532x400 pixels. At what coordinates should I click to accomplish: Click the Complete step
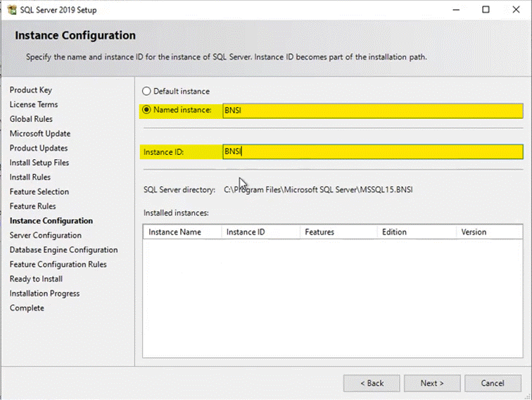point(27,308)
